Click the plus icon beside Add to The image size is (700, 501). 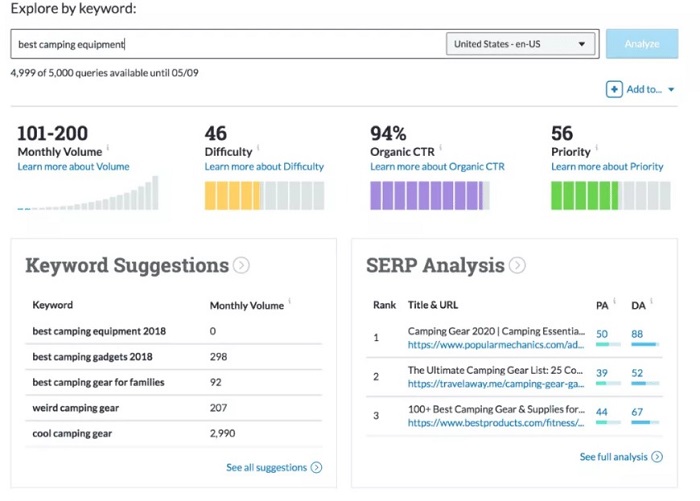[614, 90]
